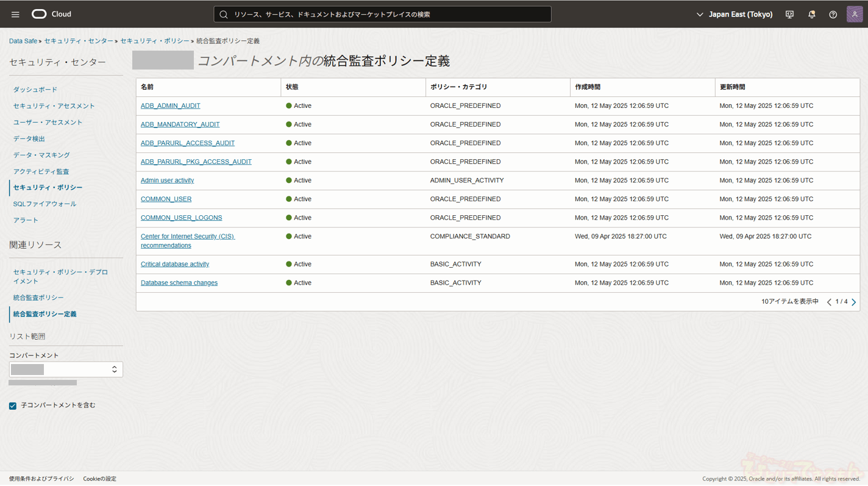The image size is (868, 486).
Task: Open the help question mark icon
Action: [833, 14]
